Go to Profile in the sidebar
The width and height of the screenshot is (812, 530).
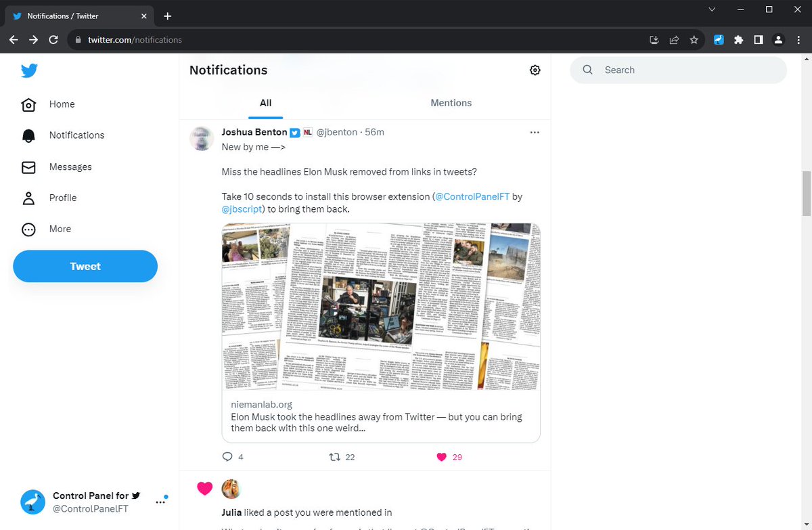49,198
